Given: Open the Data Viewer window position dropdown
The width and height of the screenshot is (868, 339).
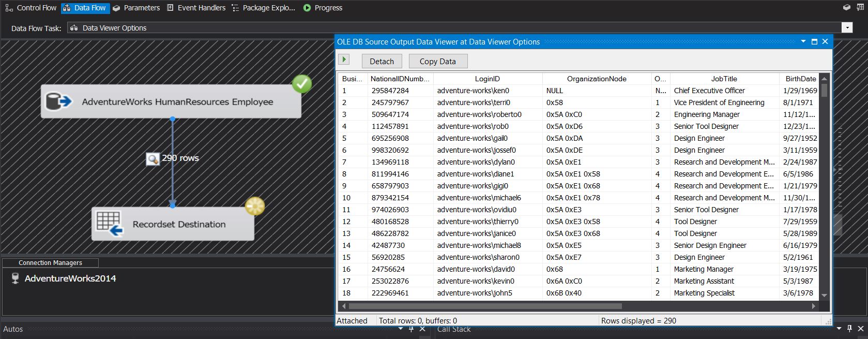Looking at the screenshot, I should [803, 41].
